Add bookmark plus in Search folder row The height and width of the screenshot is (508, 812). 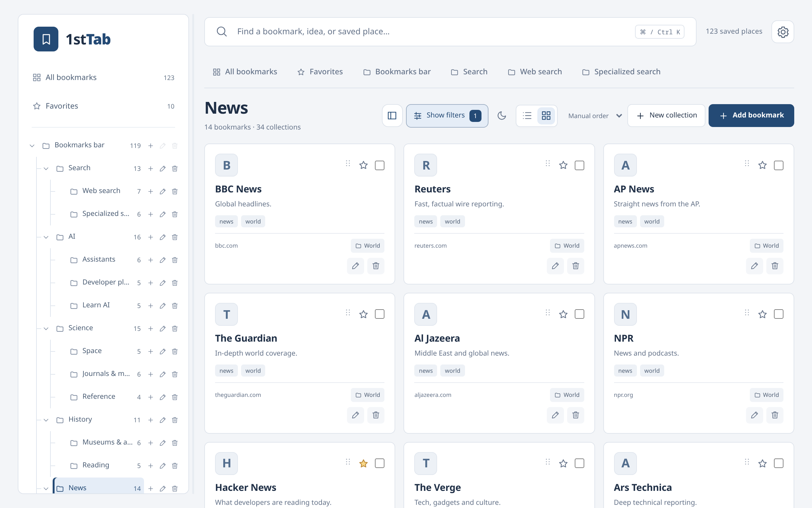tap(151, 168)
